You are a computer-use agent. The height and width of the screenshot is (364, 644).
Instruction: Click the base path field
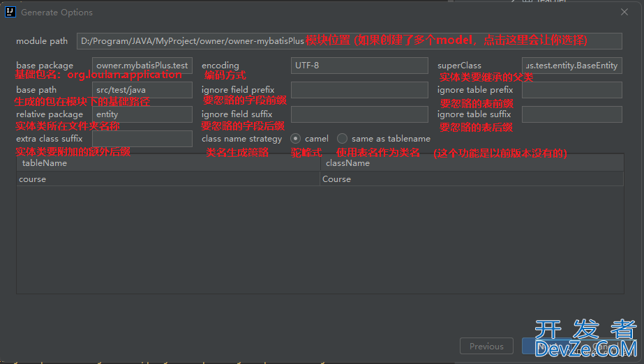(142, 90)
